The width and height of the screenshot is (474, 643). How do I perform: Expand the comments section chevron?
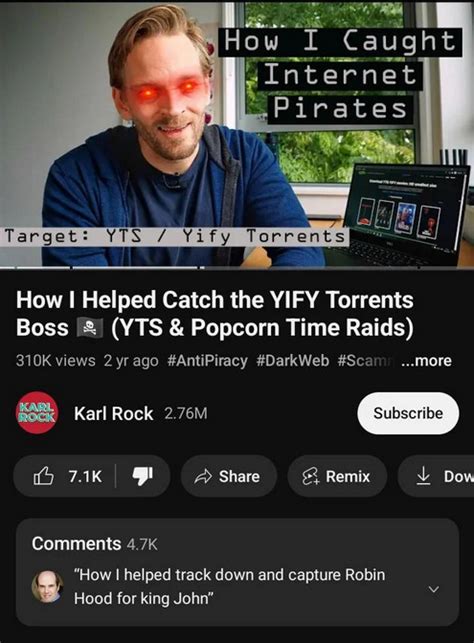pyautogui.click(x=433, y=589)
